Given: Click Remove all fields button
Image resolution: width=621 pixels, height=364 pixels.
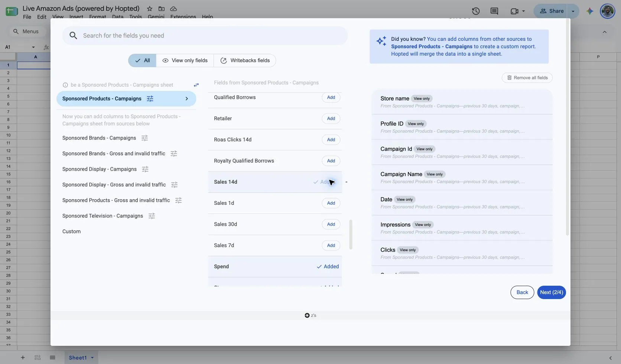Looking at the screenshot, I should (527, 78).
